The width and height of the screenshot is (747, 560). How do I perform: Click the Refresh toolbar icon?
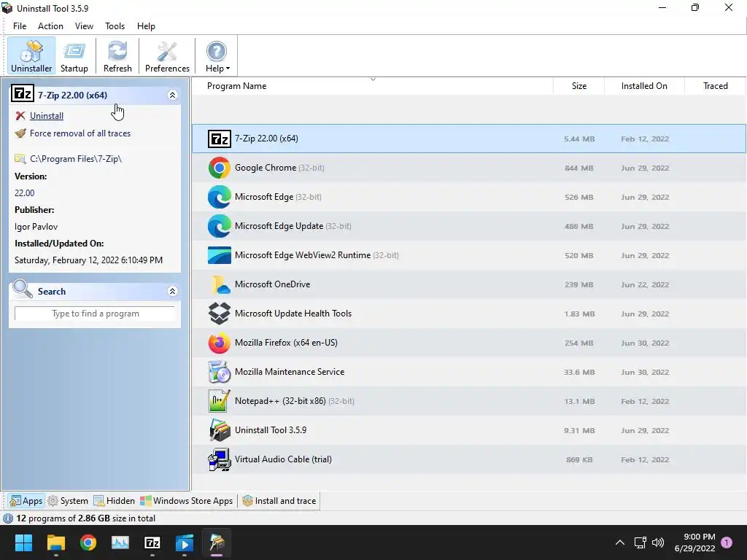coord(117,55)
